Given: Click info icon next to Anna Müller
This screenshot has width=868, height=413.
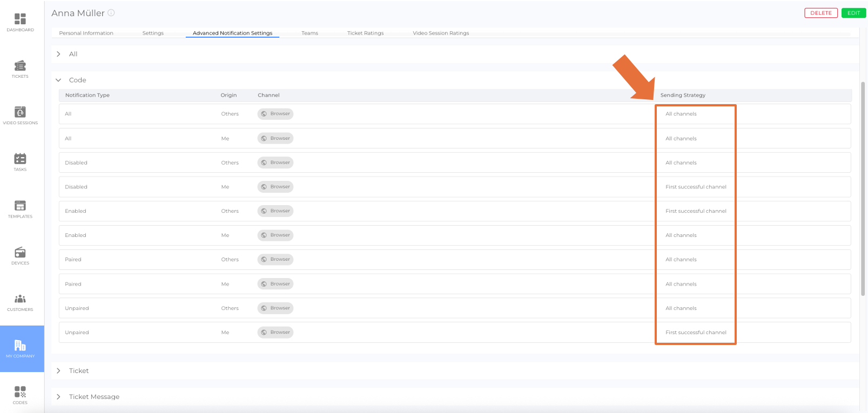Looking at the screenshot, I should click(x=111, y=13).
